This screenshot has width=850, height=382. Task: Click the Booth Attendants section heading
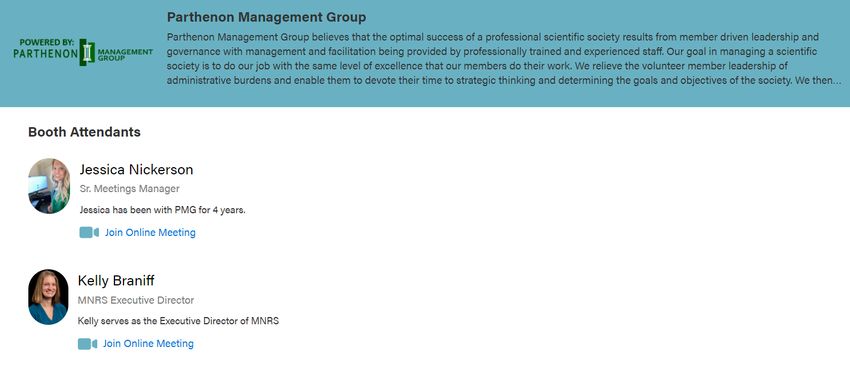click(x=84, y=132)
